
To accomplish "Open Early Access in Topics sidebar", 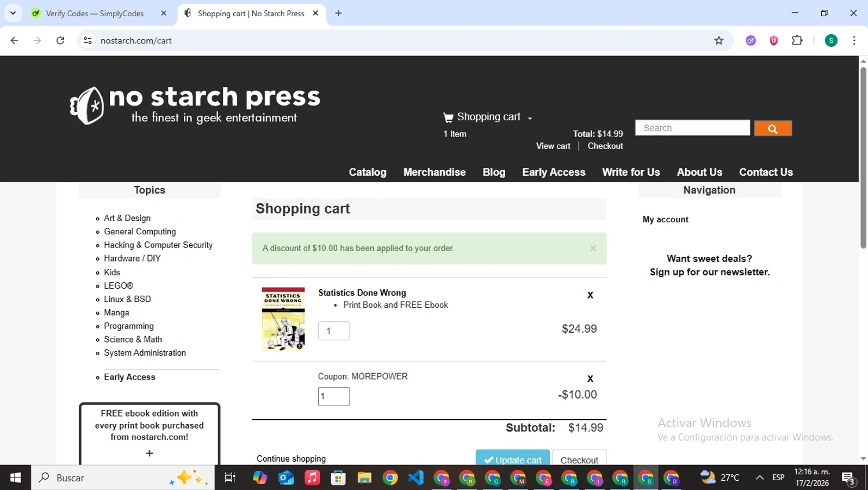I will coord(130,377).
